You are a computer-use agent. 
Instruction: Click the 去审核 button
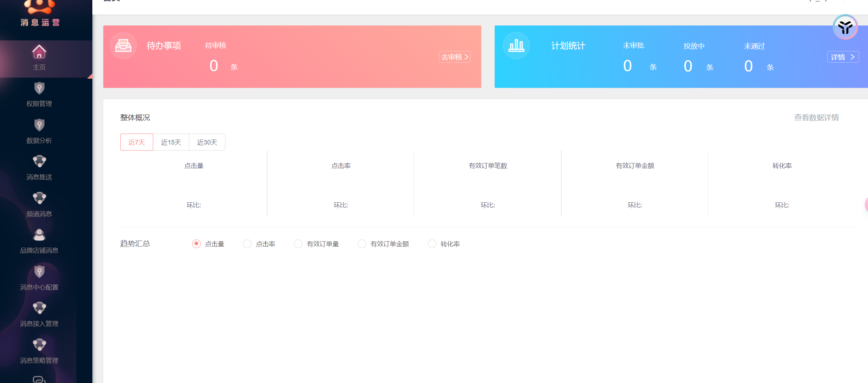click(454, 57)
